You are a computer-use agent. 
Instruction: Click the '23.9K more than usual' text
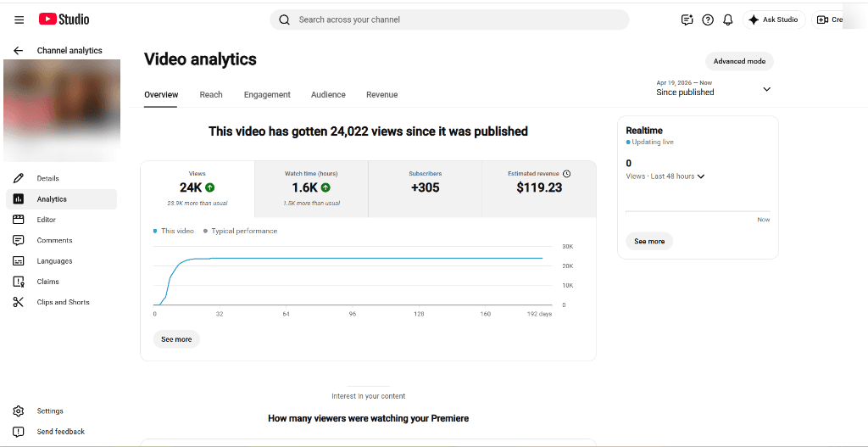click(198, 204)
